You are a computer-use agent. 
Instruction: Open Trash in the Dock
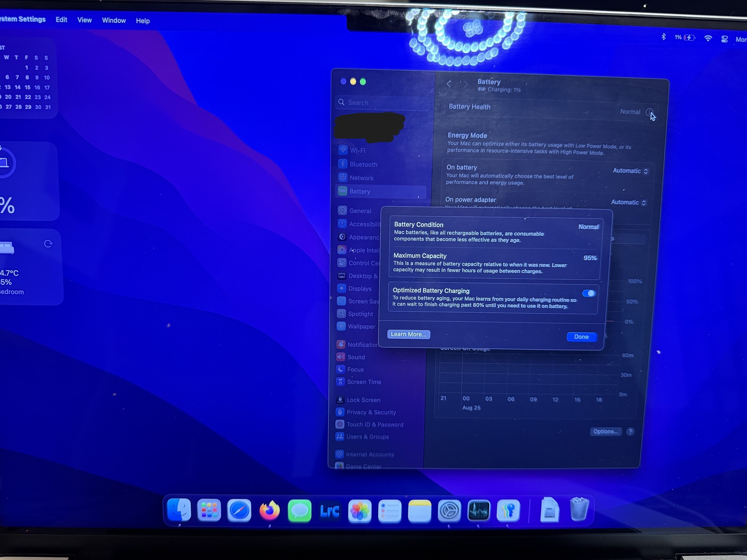click(x=579, y=509)
